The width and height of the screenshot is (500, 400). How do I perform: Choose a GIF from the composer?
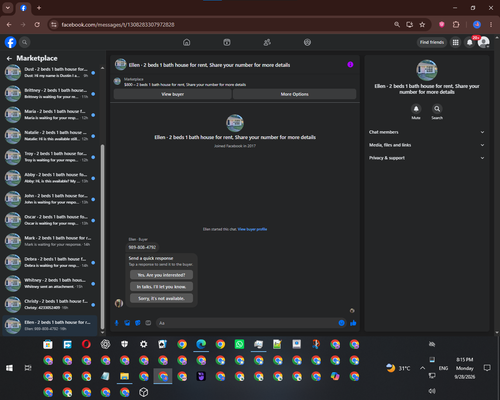pyautogui.click(x=148, y=323)
